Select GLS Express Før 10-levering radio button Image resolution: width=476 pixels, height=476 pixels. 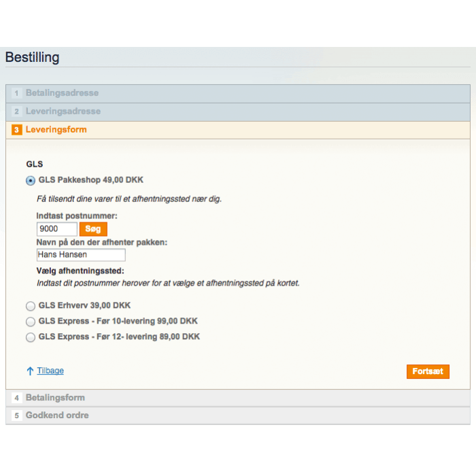tap(31, 322)
